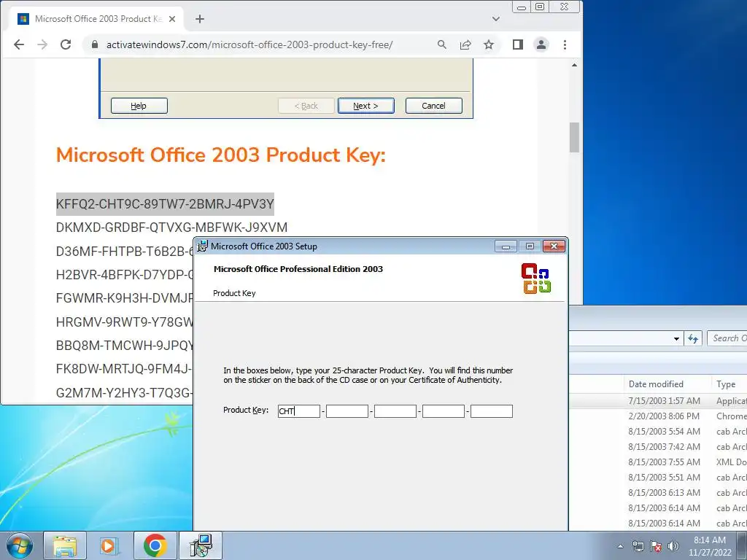Switch to Chrome on the taskbar

155,545
